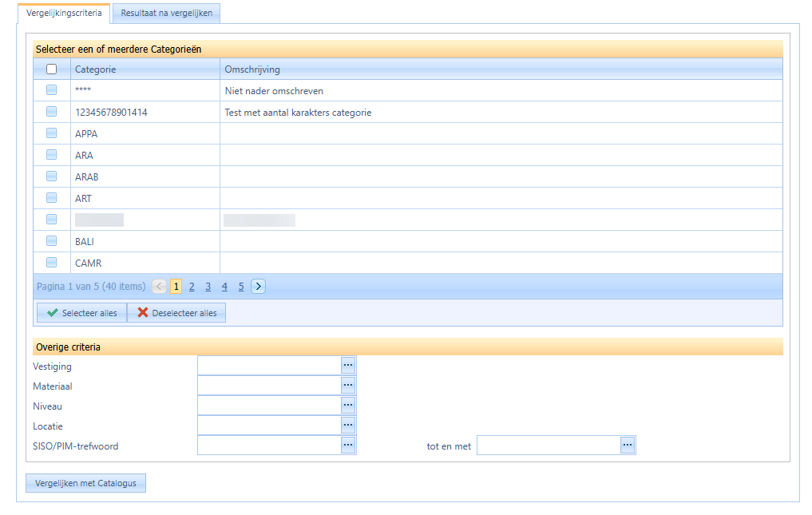Viewport: 812px width, 515px height.
Task: Select the Vergelijkingscriteria tab
Action: point(64,14)
